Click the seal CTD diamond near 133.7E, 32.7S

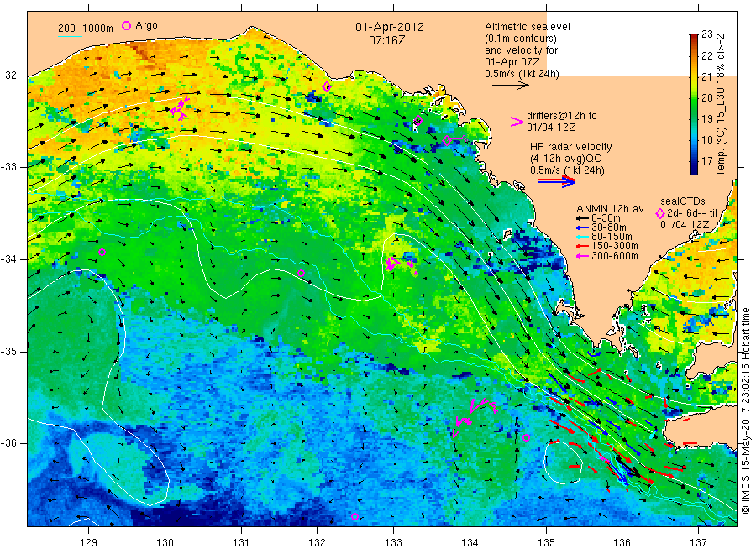tap(447, 141)
